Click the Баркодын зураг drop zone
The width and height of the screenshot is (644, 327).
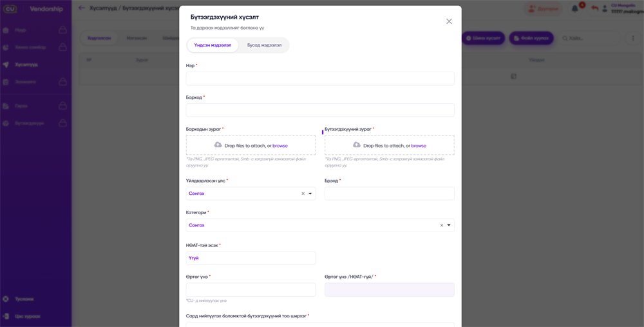[x=251, y=145]
